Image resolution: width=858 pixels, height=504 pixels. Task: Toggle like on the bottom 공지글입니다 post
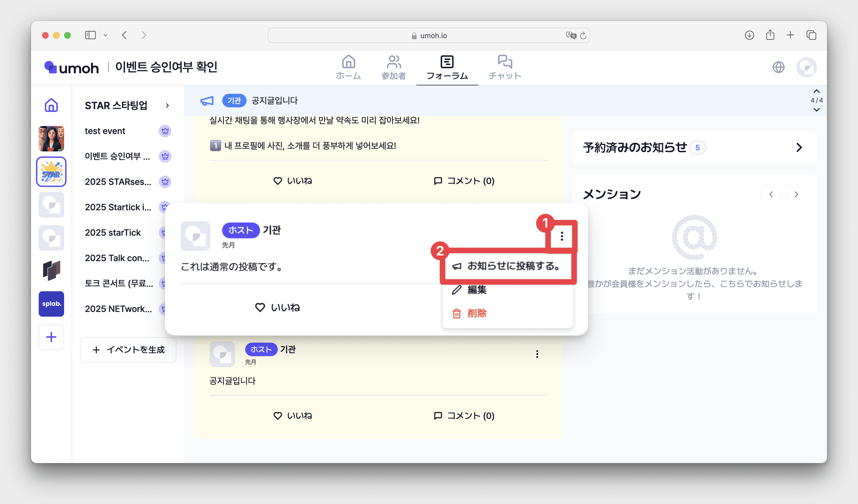point(293,416)
